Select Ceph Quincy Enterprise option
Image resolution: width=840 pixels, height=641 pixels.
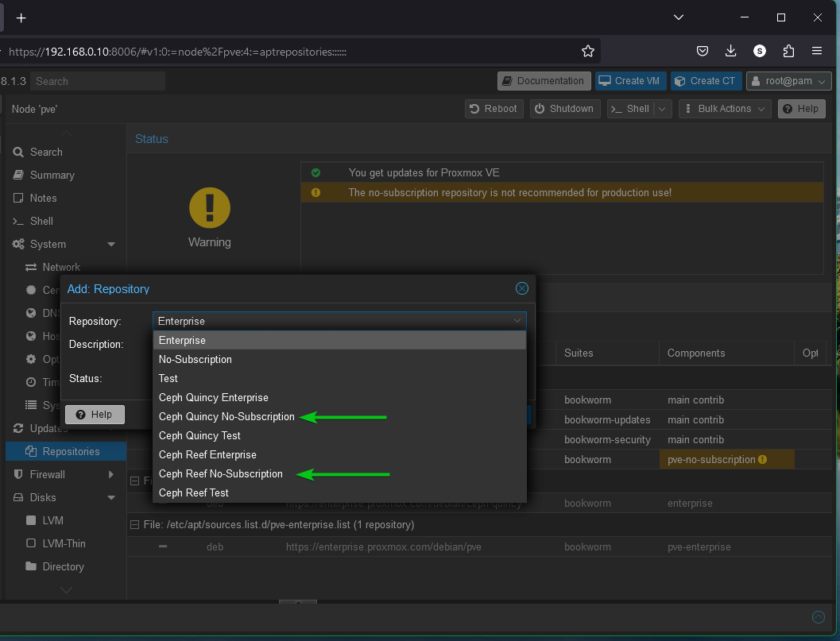(339, 397)
